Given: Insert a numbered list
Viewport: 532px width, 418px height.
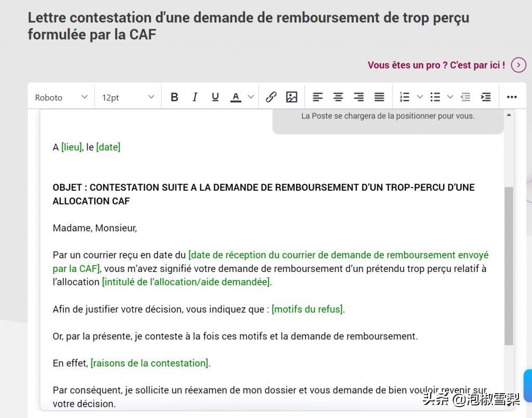Looking at the screenshot, I should click(x=405, y=97).
